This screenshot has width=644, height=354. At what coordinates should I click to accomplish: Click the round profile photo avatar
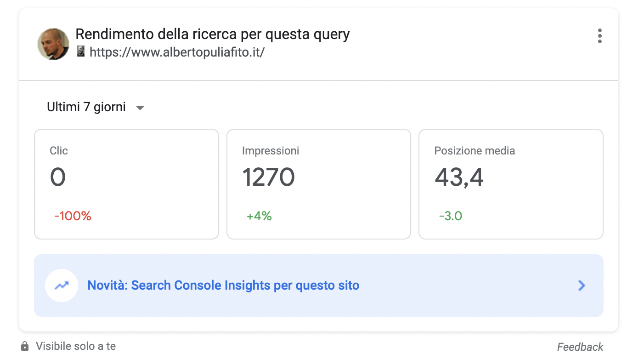pos(53,44)
